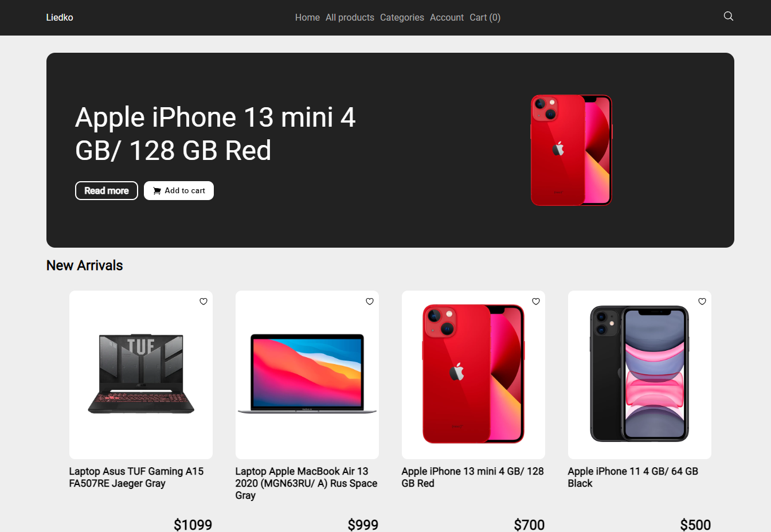View the Cart (0) link
The width and height of the screenshot is (771, 532).
[x=485, y=18]
